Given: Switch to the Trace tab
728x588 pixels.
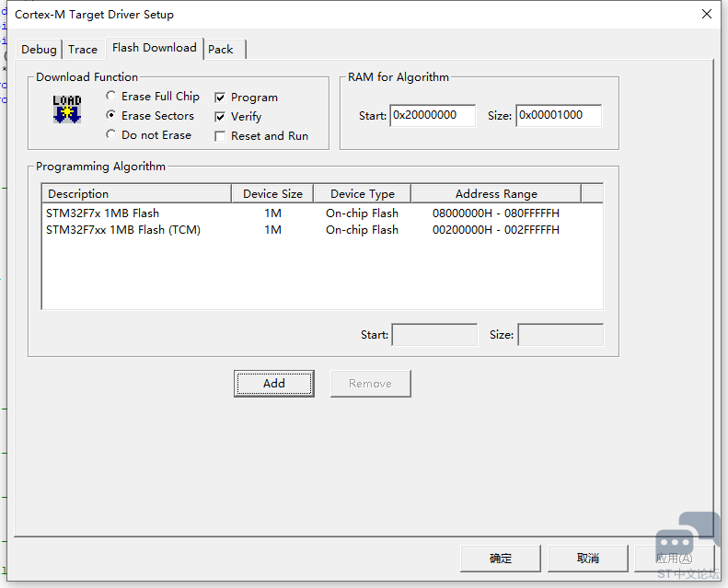Looking at the screenshot, I should click(83, 49).
